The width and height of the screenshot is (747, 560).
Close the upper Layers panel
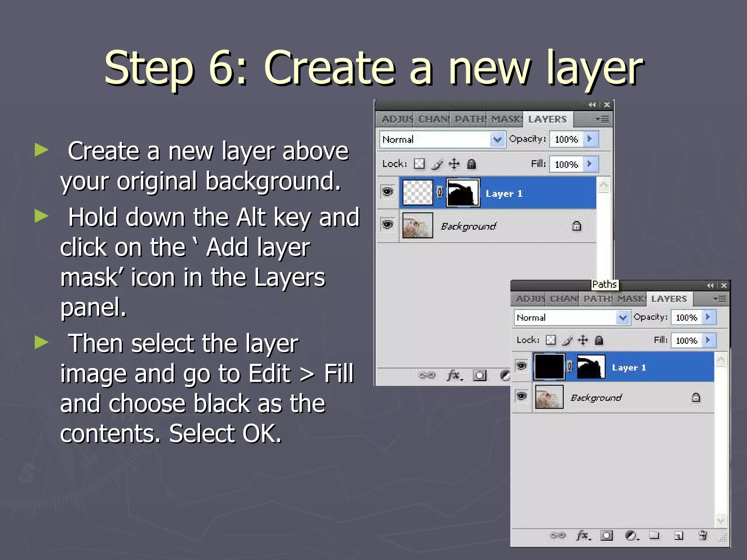(x=607, y=105)
